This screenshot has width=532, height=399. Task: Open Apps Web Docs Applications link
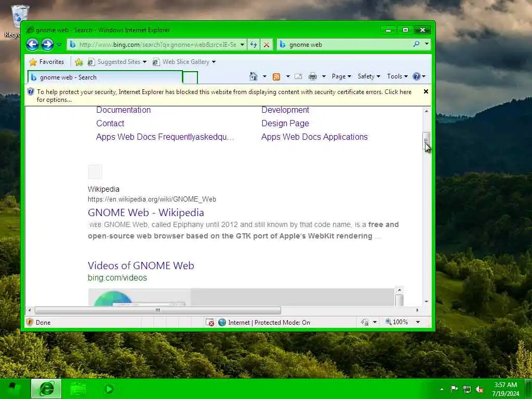314,137
